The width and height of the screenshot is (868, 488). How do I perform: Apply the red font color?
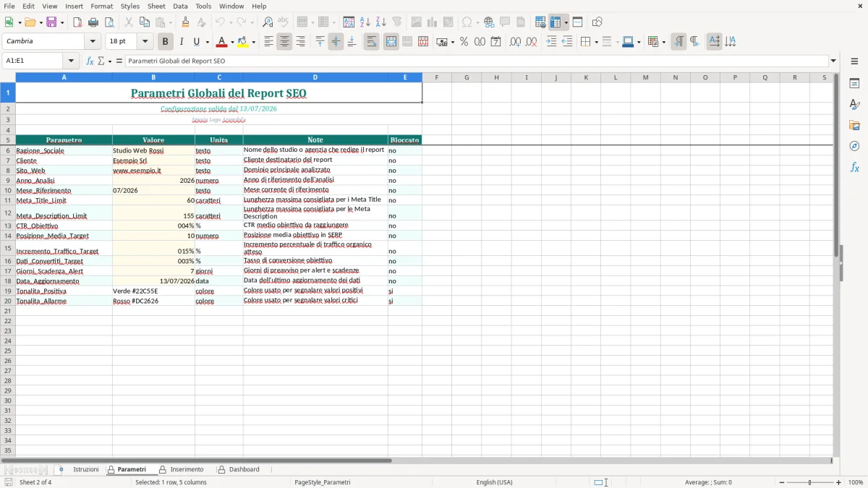tap(222, 42)
